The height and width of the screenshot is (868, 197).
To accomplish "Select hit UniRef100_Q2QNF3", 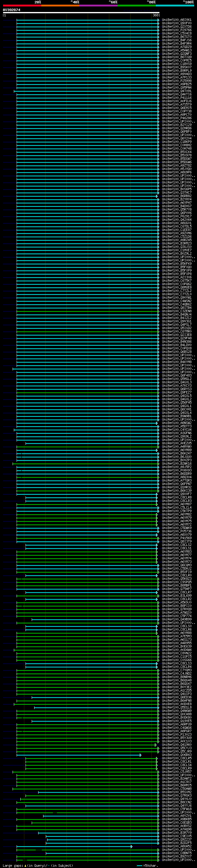I will pyautogui.click(x=176, y=54).
